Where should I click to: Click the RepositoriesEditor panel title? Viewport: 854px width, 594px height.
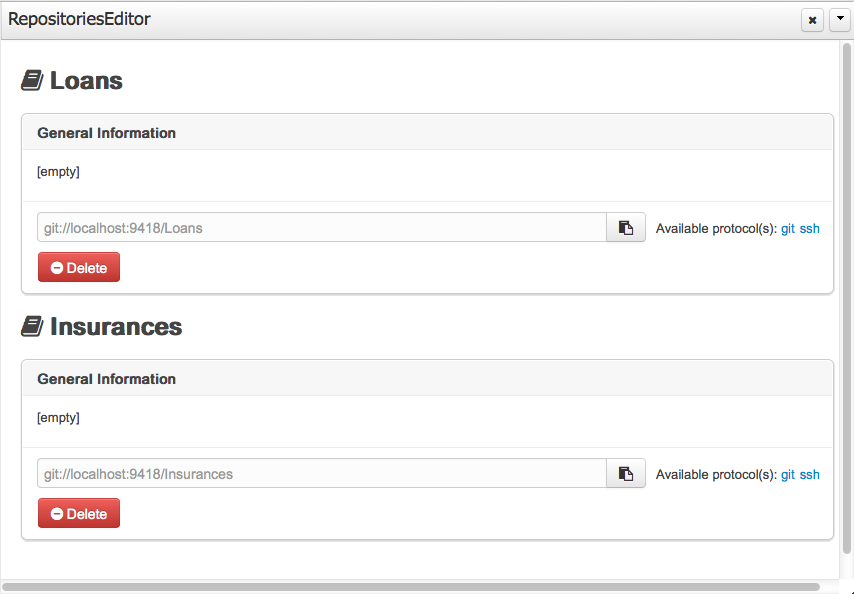(x=80, y=19)
